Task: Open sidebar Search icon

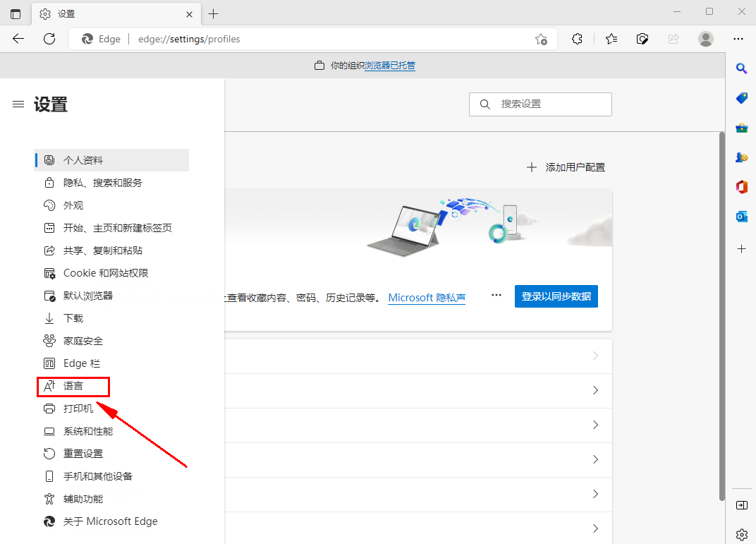Action: 741,68
